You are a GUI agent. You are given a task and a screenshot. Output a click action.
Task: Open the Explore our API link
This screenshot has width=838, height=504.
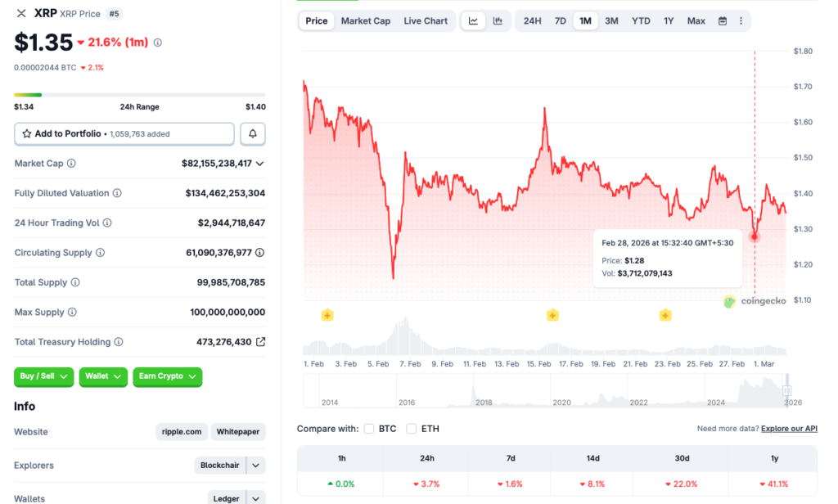pyautogui.click(x=789, y=429)
